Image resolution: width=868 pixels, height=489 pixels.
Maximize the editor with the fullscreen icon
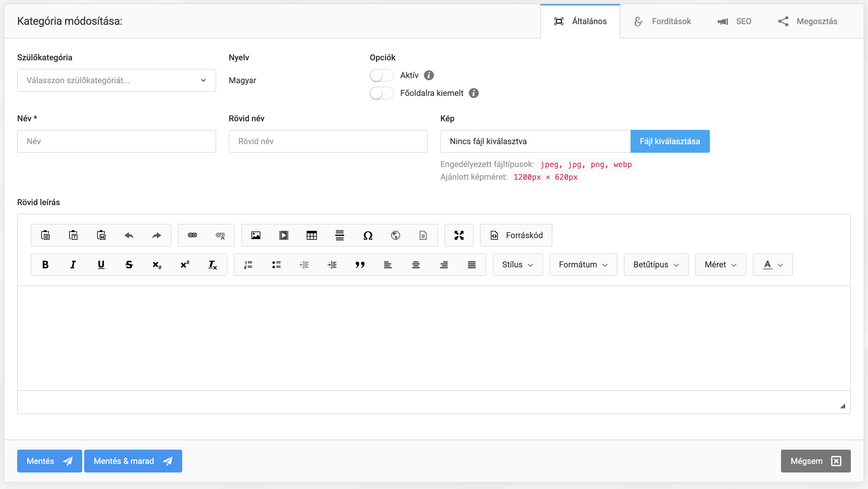coord(458,235)
